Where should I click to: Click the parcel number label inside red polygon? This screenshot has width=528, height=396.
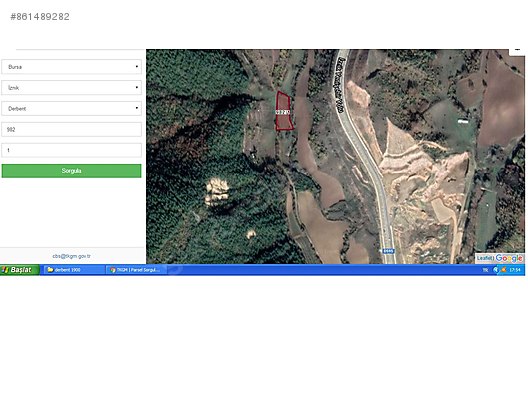point(283,112)
